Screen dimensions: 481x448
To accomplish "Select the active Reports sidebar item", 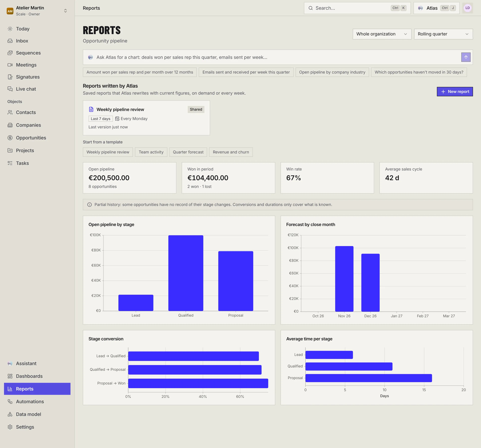I will [x=37, y=389].
